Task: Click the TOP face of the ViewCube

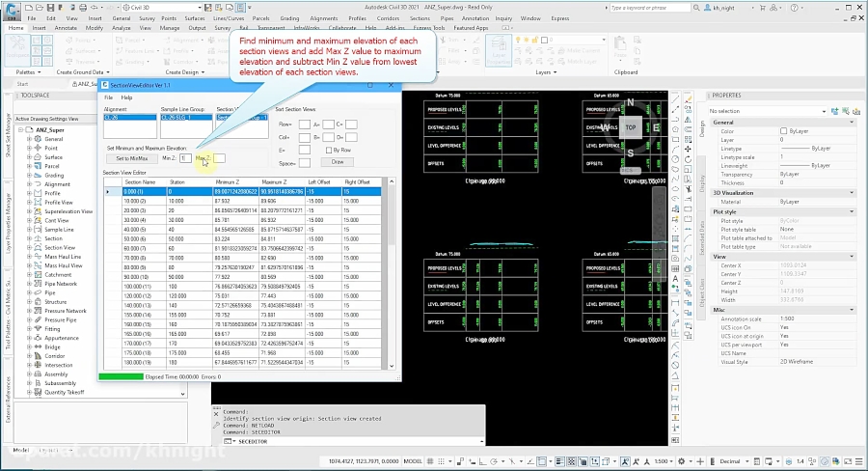Action: (631, 127)
